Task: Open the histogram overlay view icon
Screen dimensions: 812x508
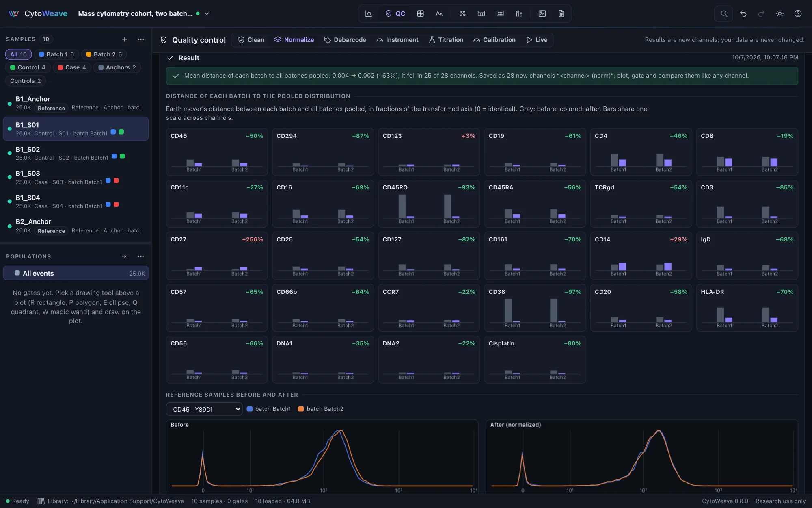Action: [x=439, y=13]
